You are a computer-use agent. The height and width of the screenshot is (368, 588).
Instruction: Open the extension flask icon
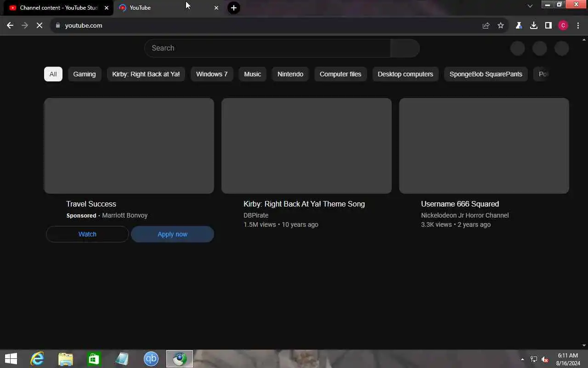click(519, 25)
